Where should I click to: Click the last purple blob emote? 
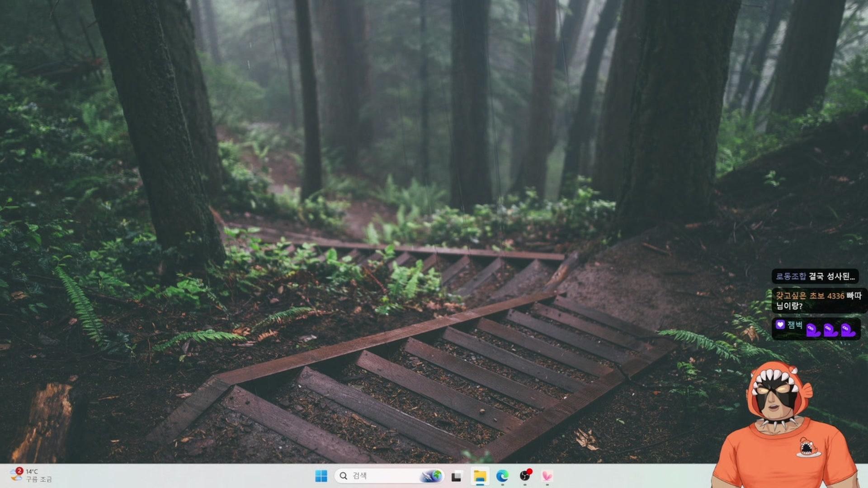[x=848, y=330]
